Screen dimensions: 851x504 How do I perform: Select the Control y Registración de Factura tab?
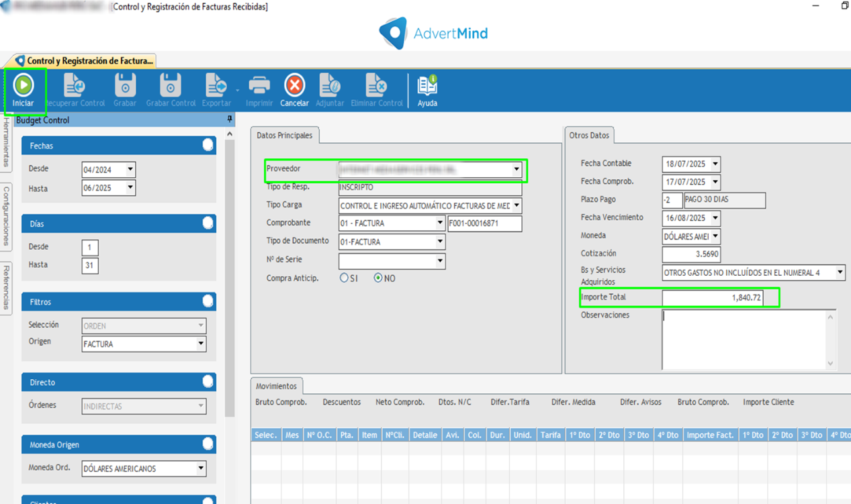(85, 60)
